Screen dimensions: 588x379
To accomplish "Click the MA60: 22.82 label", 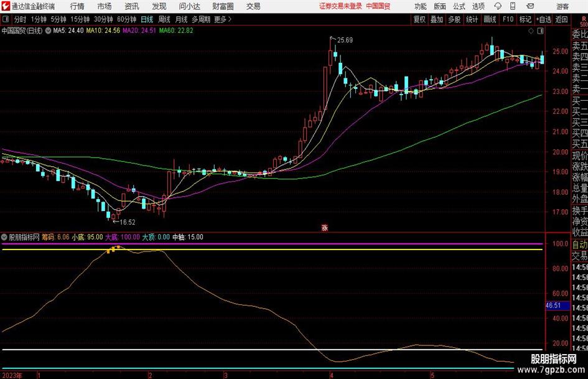I will (x=176, y=30).
